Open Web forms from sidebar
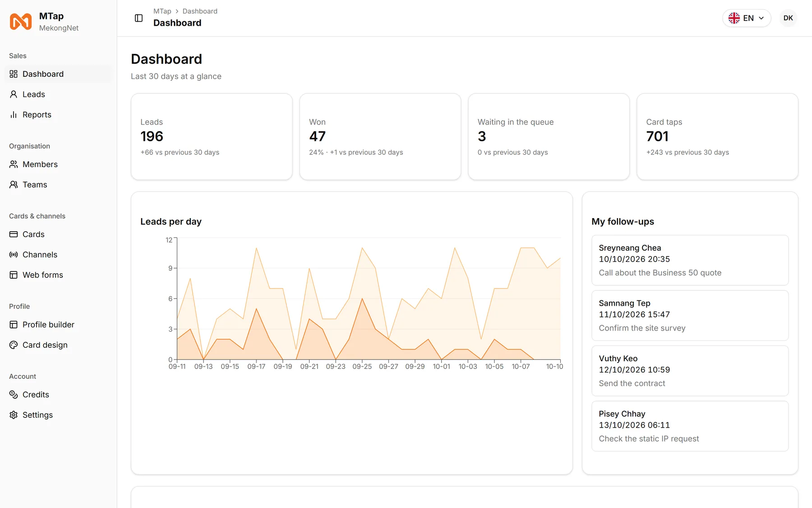This screenshot has width=812, height=508. pyautogui.click(x=58, y=275)
